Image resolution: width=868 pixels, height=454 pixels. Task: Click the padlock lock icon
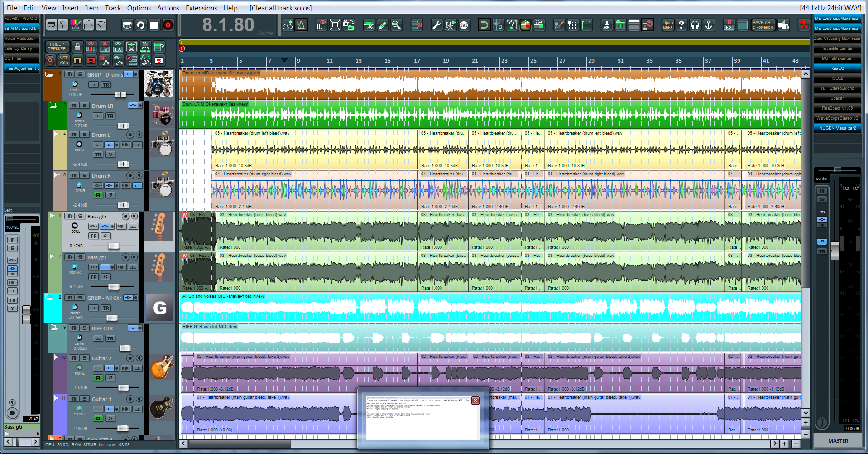click(x=77, y=47)
